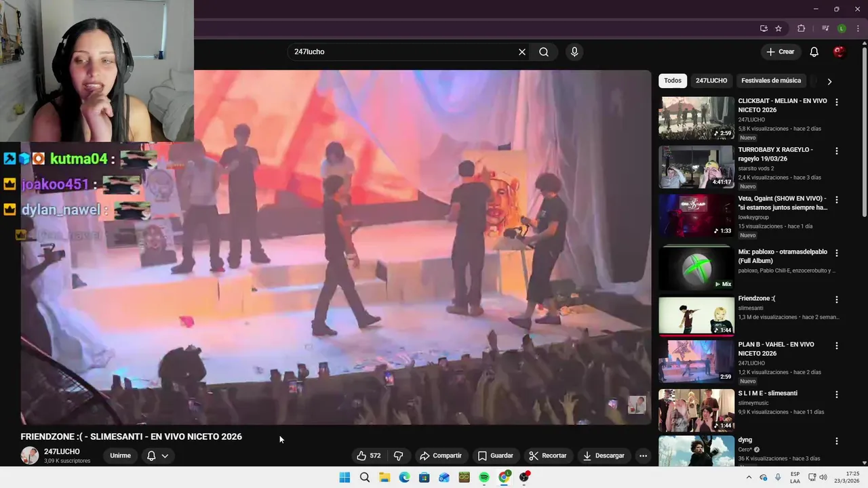The image size is (868, 488).
Task: Open YouTube notifications bell
Action: (x=814, y=52)
